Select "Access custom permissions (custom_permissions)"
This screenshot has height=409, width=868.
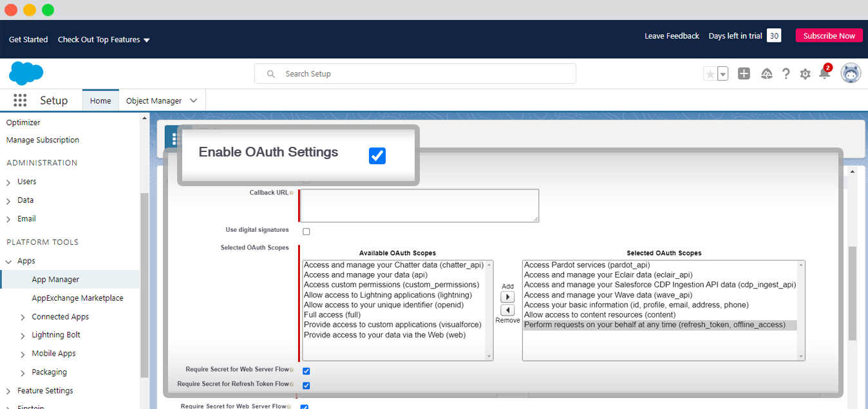pos(392,285)
